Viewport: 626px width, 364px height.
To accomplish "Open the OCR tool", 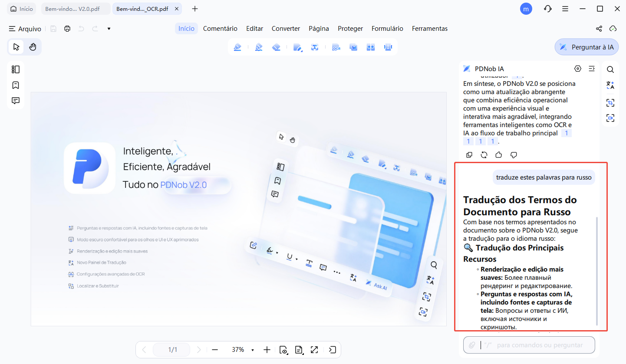I will (x=336, y=47).
